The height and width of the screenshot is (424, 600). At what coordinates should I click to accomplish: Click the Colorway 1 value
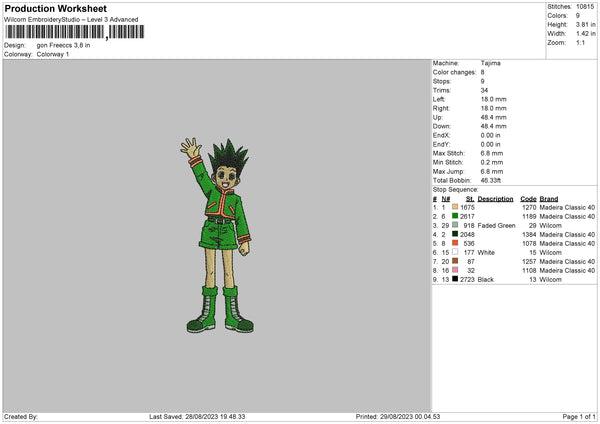point(54,54)
